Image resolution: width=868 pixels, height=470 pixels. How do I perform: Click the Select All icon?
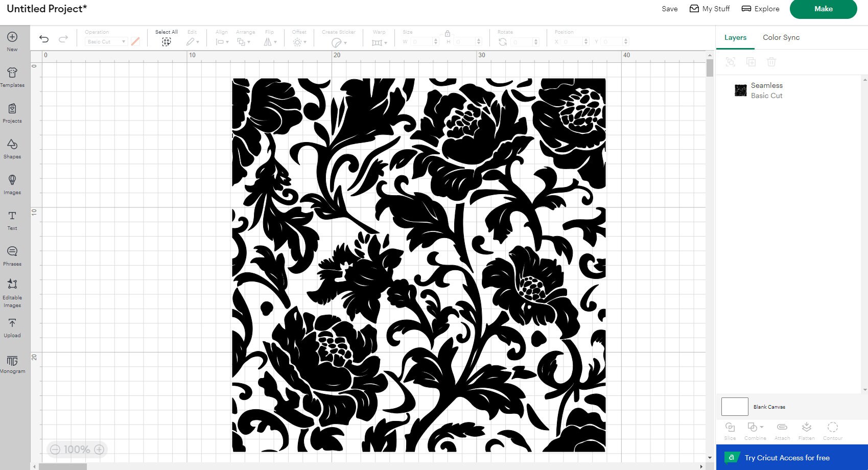tap(166, 41)
